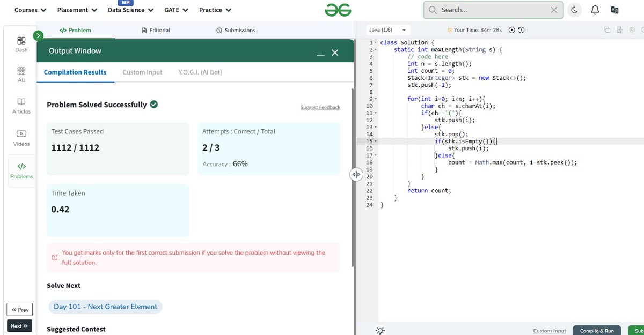Collapse code fold at line 13

click(376, 128)
